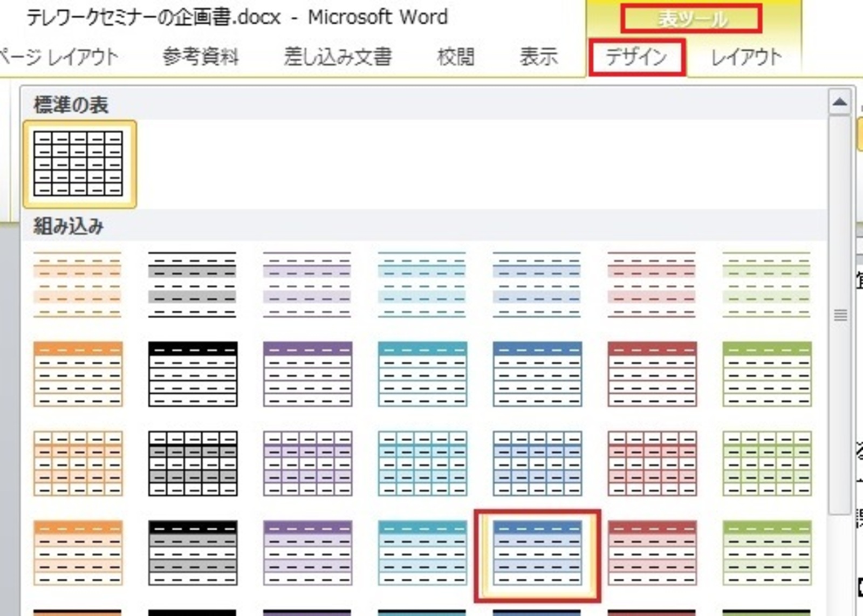This screenshot has width=863, height=616.
Task: Choose purple light shading style in first built-in row
Action: coord(307,284)
